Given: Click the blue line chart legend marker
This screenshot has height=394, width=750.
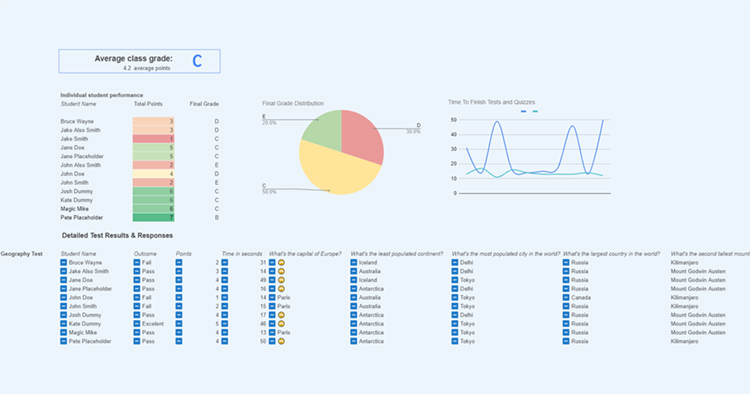Looking at the screenshot, I should (x=523, y=111).
